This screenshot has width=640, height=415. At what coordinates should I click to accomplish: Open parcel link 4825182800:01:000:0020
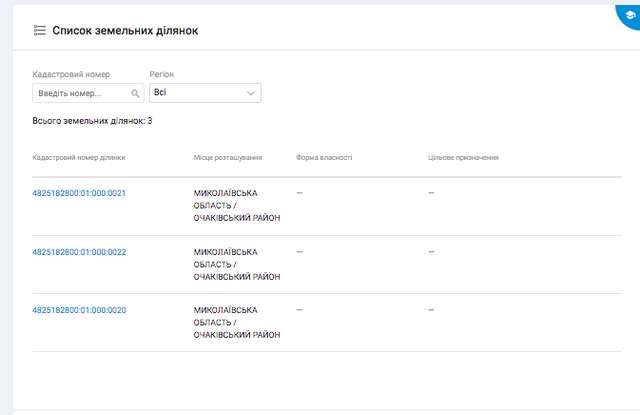pyautogui.click(x=79, y=310)
